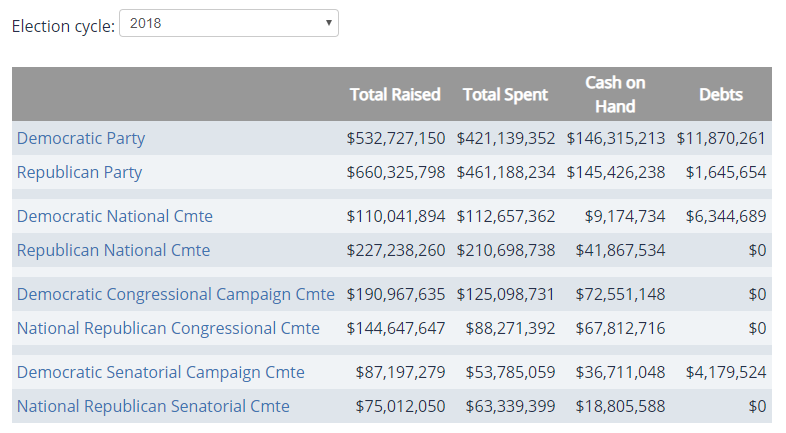
Task: Select the $532,727,150 total raised value
Action: tap(396, 138)
